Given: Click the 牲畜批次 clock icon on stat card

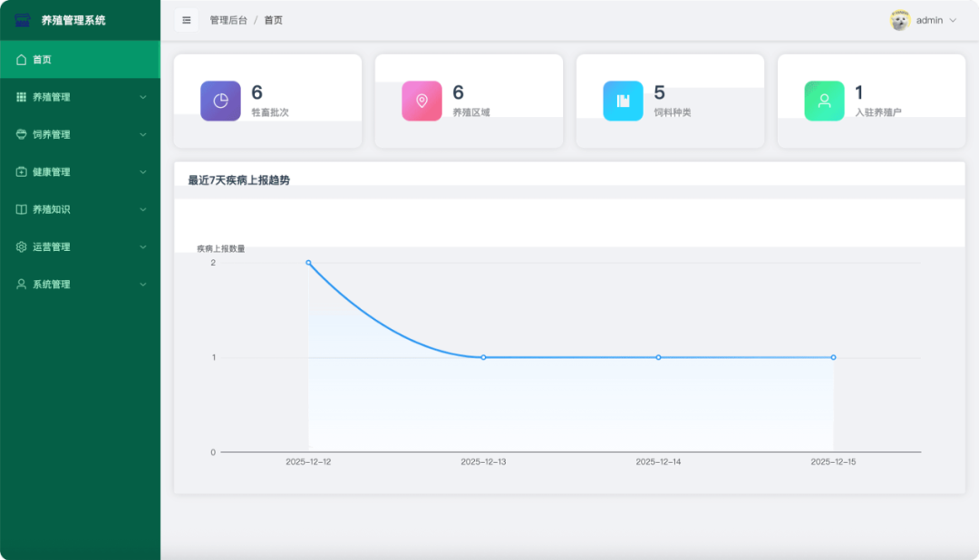Looking at the screenshot, I should 220,101.
